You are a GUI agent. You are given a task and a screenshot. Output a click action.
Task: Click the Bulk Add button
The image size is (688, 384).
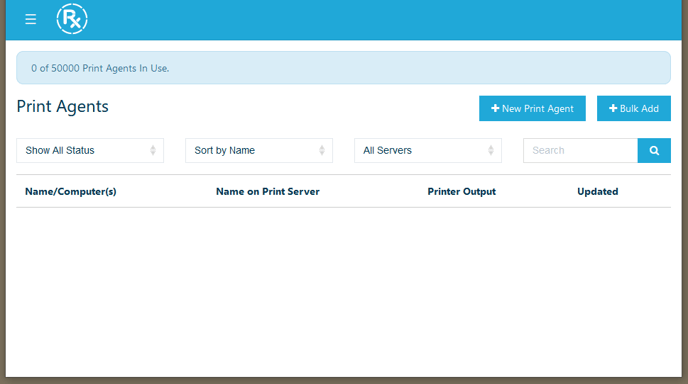(634, 108)
